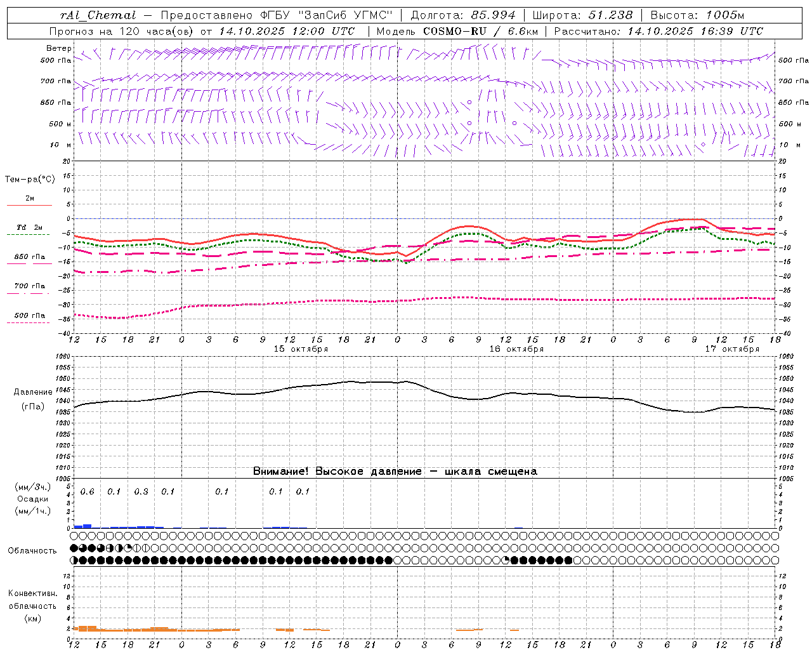Click the 'Осадки' precipitation label
812x650 pixels.
pos(33,499)
